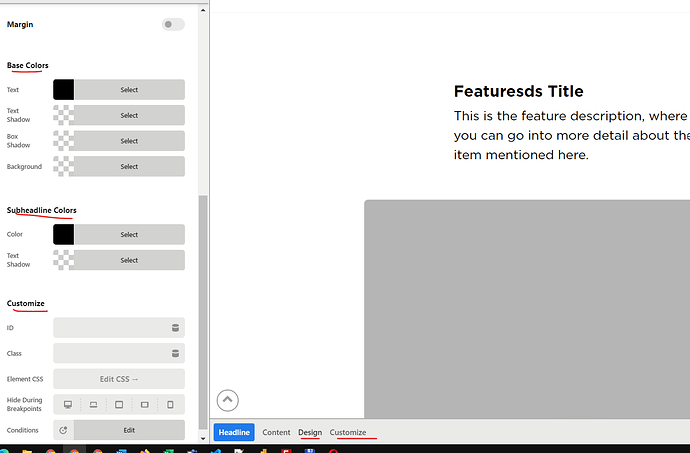Edit the element Conditions
690x453 pixels.
point(129,430)
